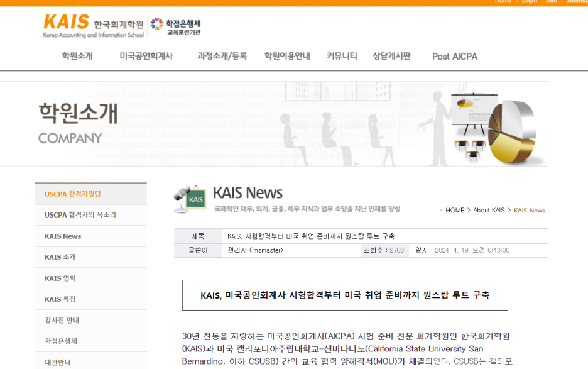
Task: Select USCPA 합격자의 목소리 in sidebar
Action: (91, 215)
